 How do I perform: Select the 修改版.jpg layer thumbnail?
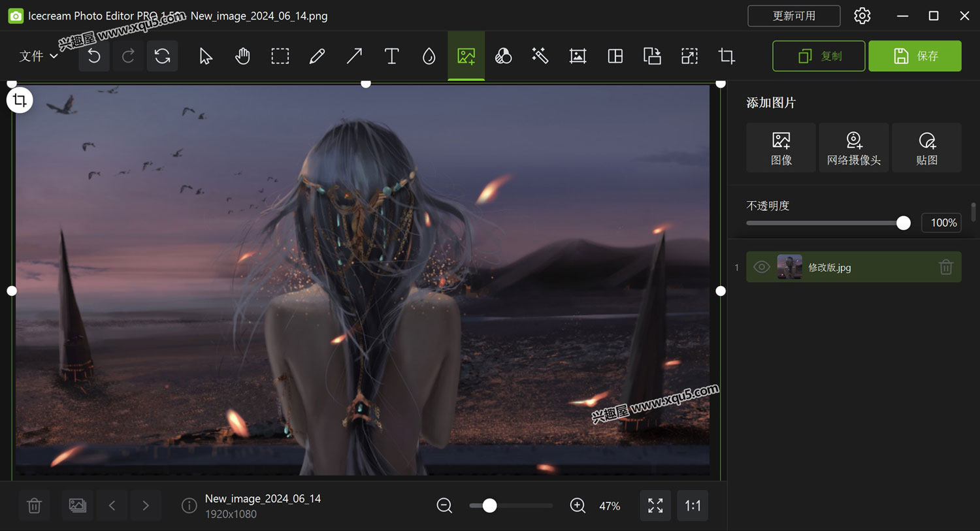[790, 267]
